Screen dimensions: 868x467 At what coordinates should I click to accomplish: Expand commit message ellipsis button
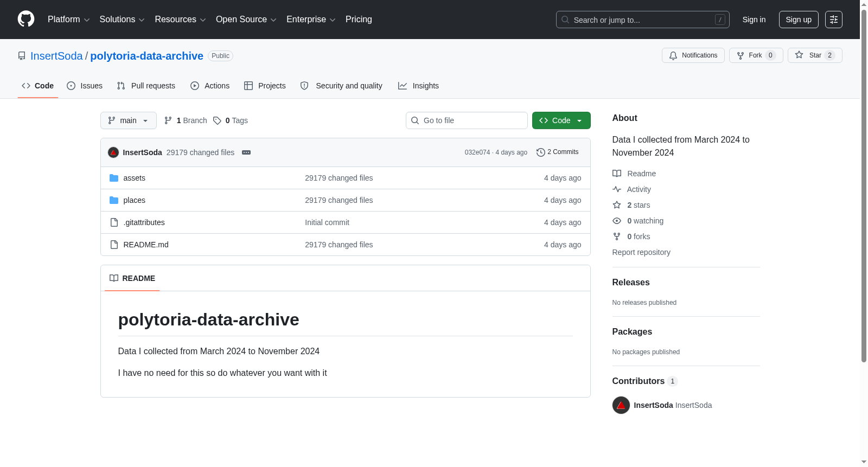246,152
